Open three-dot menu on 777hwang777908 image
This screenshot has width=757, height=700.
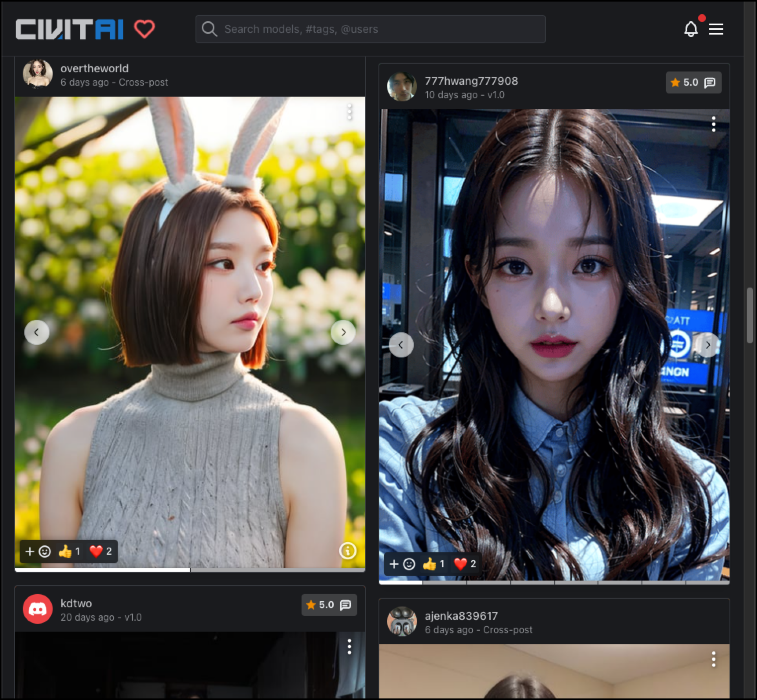(x=713, y=125)
